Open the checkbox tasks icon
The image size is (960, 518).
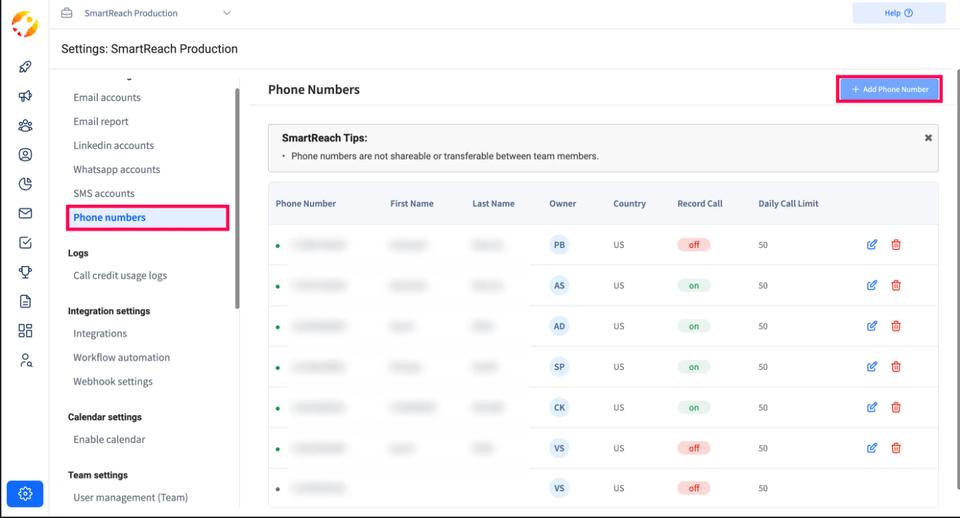25,242
